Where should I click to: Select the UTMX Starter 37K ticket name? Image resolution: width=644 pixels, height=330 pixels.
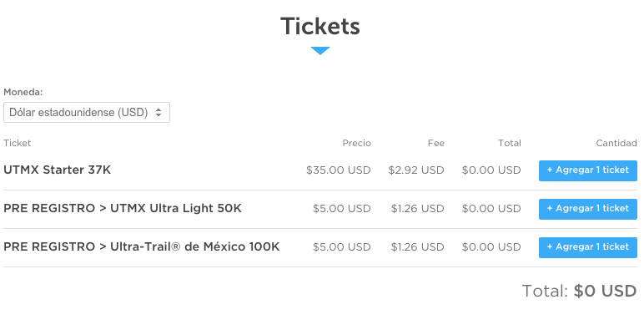pos(57,170)
